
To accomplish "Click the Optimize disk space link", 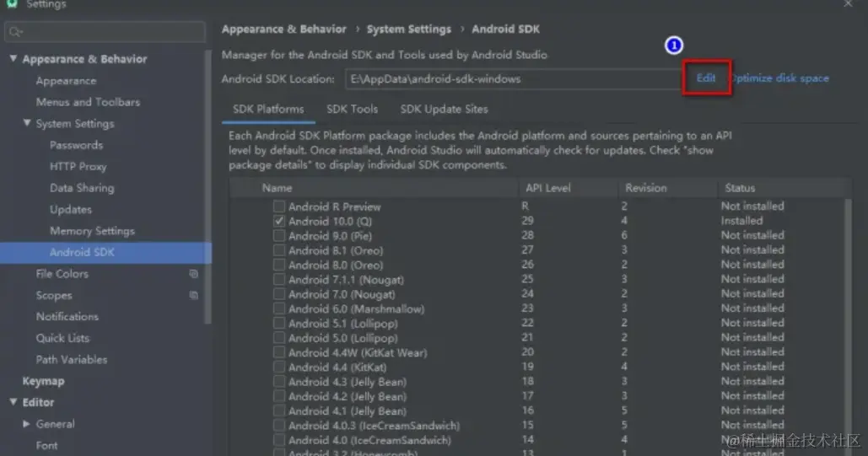I will [x=782, y=78].
